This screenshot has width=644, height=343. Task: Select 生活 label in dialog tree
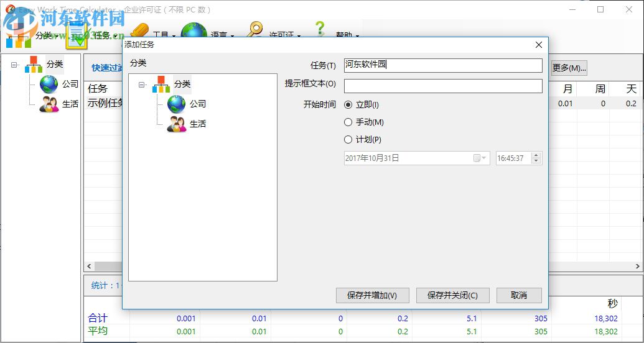[197, 124]
